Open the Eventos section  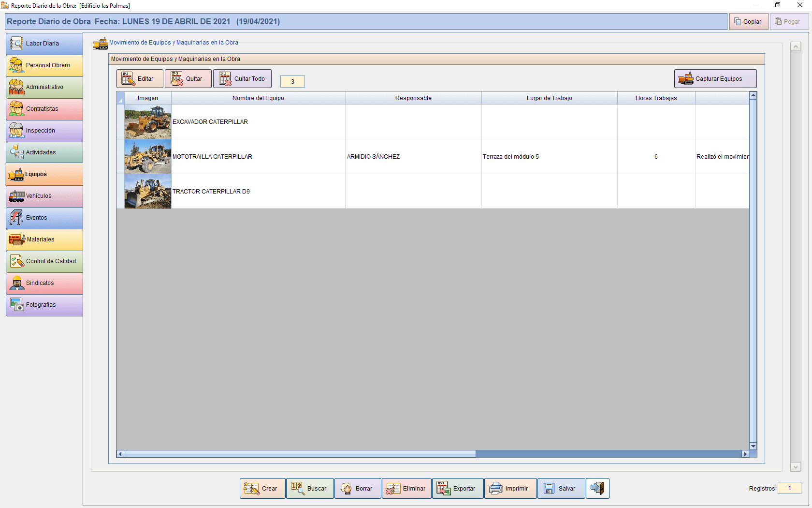[44, 218]
